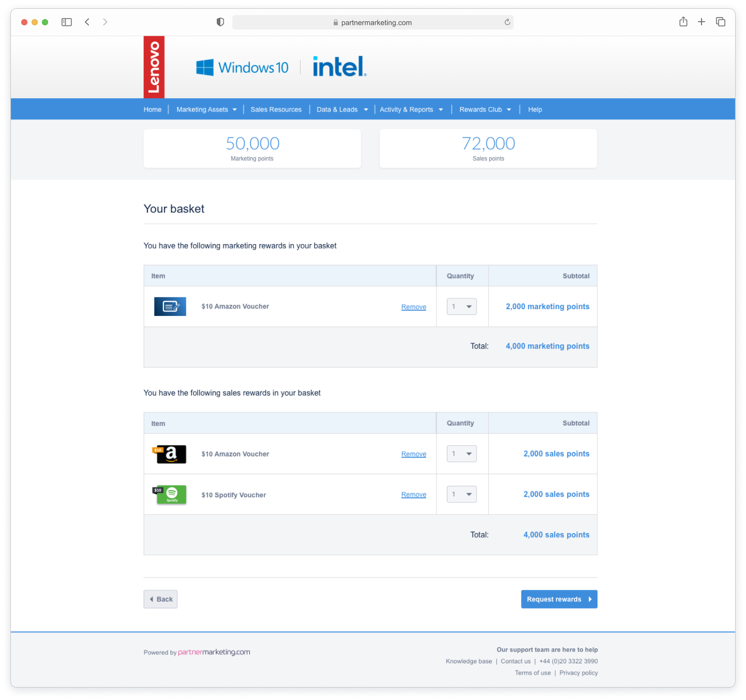Screen dimensions: 746x700
Task: Click the Safari sidebar toggle icon
Action: (67, 22)
